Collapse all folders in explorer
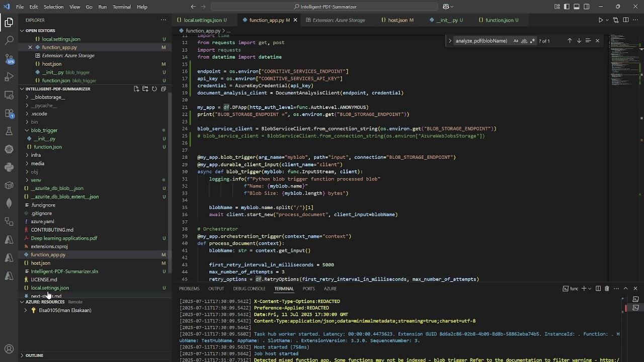 164,89
